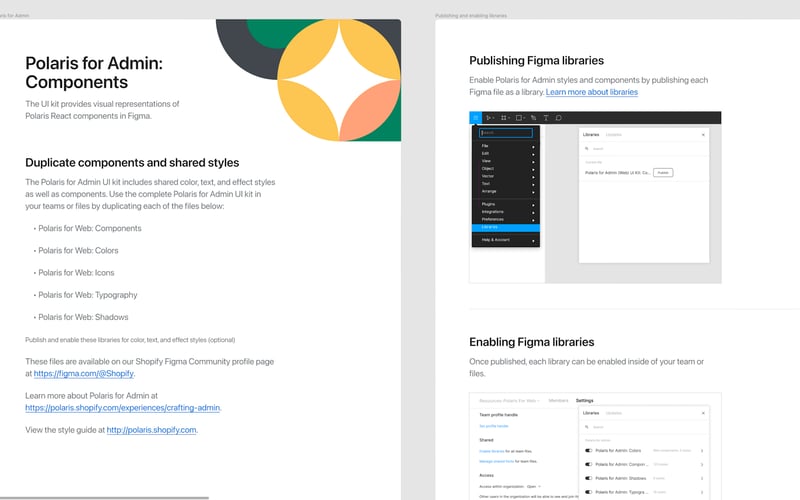Toggle the Polaris for Admin: Compon... library

588,464
